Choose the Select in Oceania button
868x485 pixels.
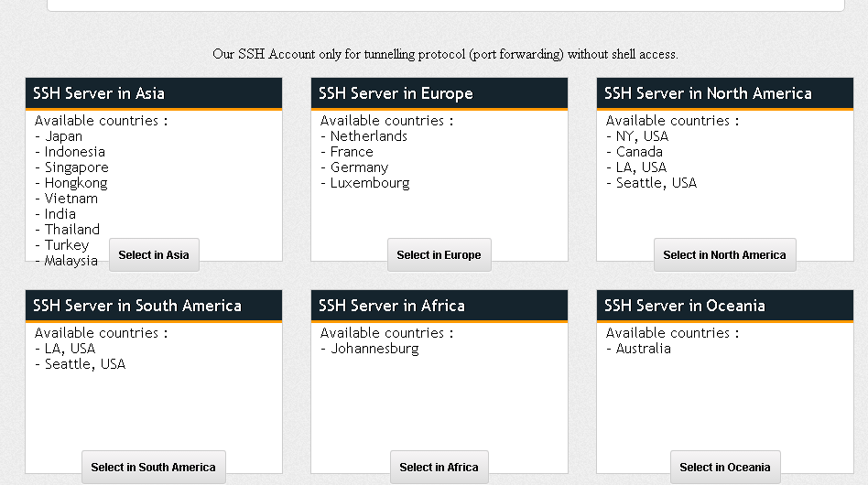(725, 468)
